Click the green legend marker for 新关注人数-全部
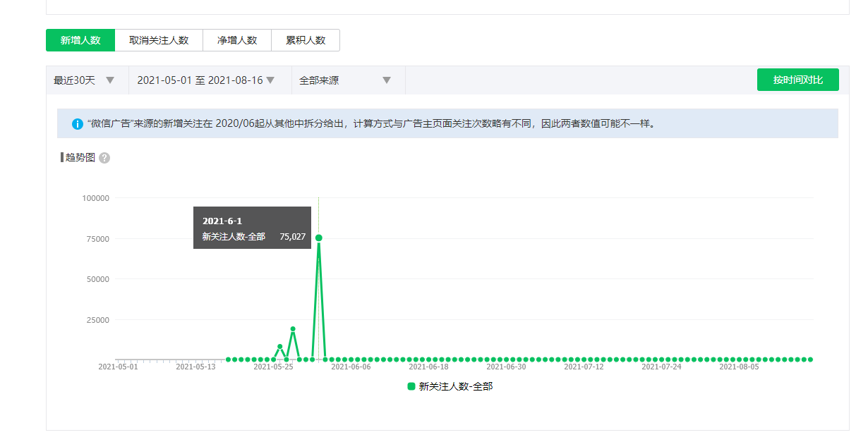 (411, 386)
